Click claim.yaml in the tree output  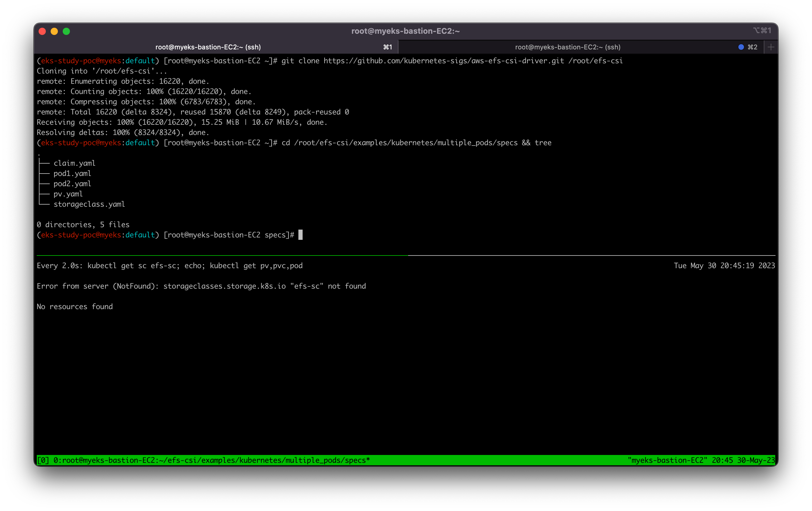pyautogui.click(x=74, y=163)
